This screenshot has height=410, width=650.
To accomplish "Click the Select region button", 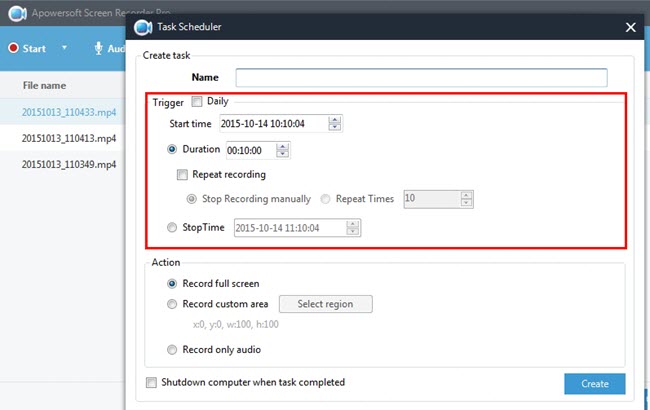I will point(326,304).
